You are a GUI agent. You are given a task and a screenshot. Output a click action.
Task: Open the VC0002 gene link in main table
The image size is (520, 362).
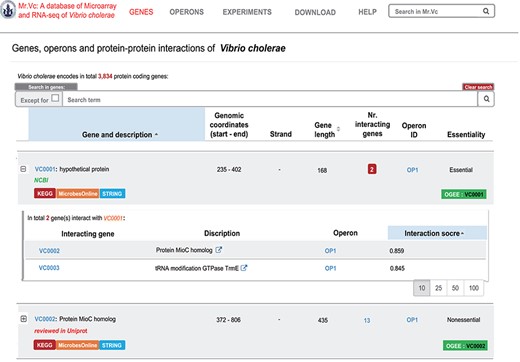[x=44, y=319]
